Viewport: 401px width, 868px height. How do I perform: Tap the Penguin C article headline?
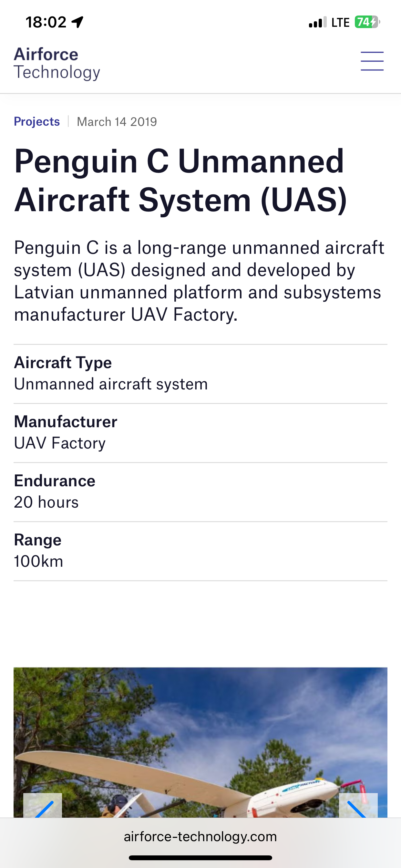(180, 180)
